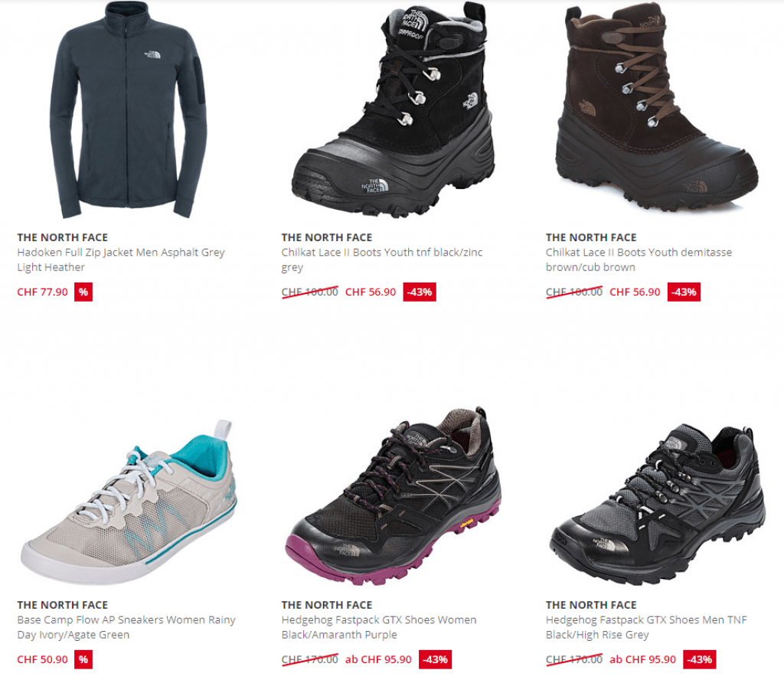Click the ab CHF 95.90 Women shoe price
784x683 pixels.
[378, 659]
